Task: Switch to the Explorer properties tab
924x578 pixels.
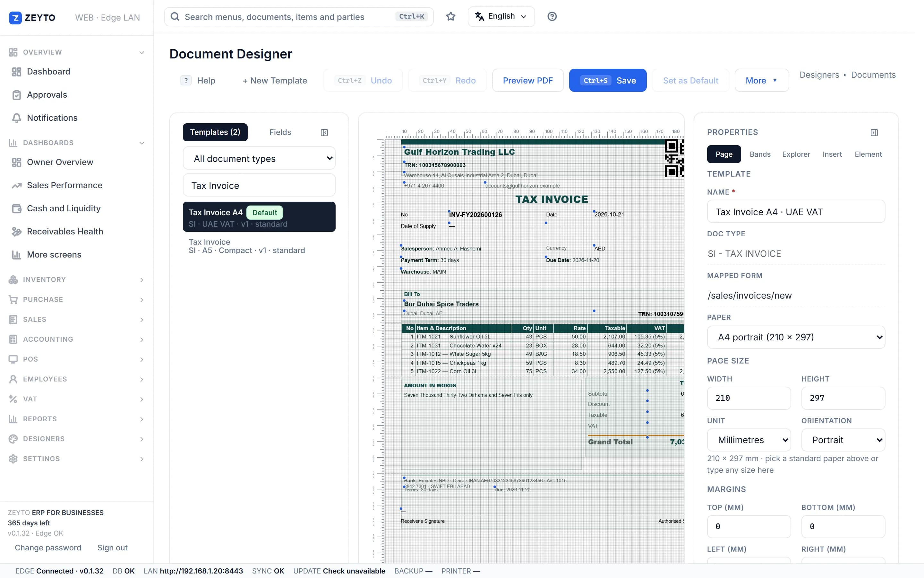Action: click(796, 154)
